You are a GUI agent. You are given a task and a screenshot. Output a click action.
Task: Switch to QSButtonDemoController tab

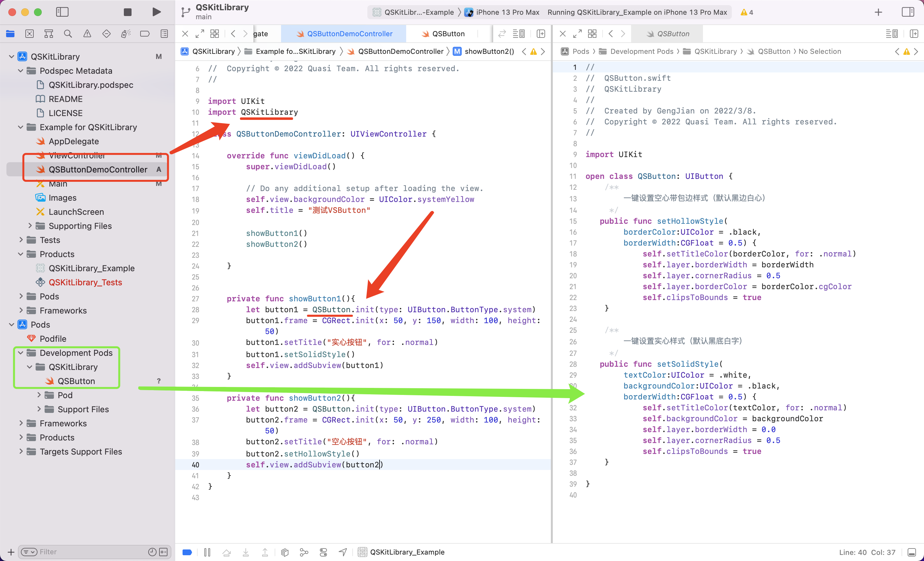pos(344,34)
